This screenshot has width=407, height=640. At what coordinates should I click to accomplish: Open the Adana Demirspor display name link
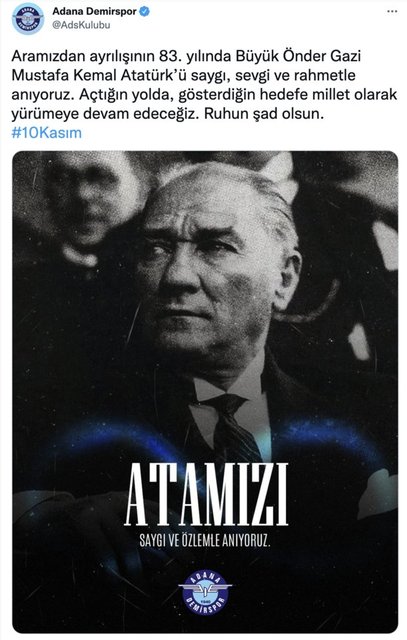pos(94,11)
